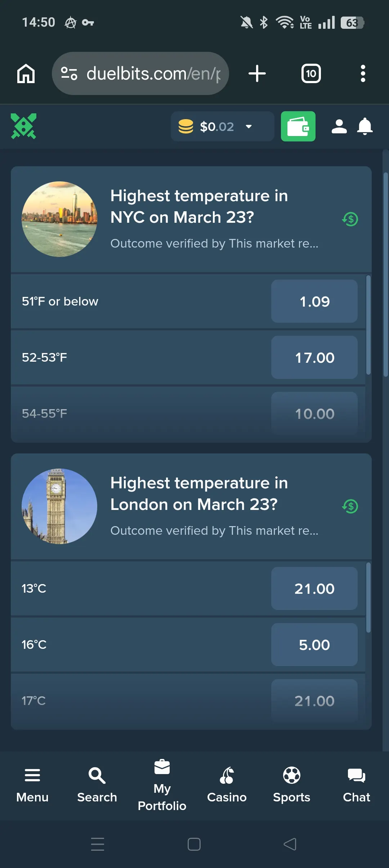Viewport: 389px width, 868px height.
Task: Bet on 52-53°F at 17.00 odds
Action: [314, 357]
